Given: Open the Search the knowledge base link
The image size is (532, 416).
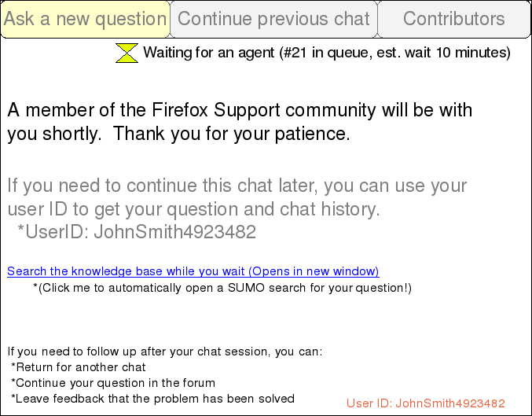Looking at the screenshot, I should pyautogui.click(x=126, y=271).
